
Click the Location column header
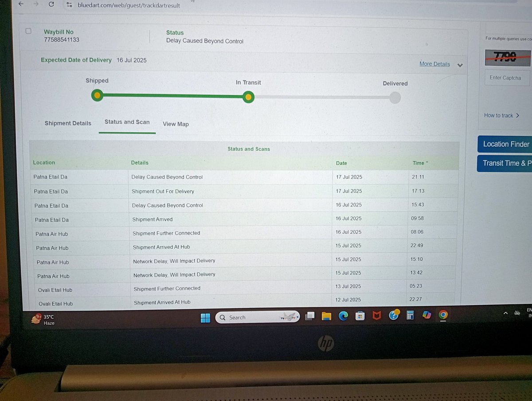[x=44, y=162]
